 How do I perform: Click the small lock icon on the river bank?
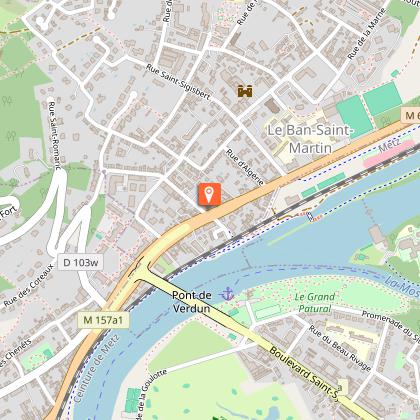pyautogui.click(x=310, y=217)
